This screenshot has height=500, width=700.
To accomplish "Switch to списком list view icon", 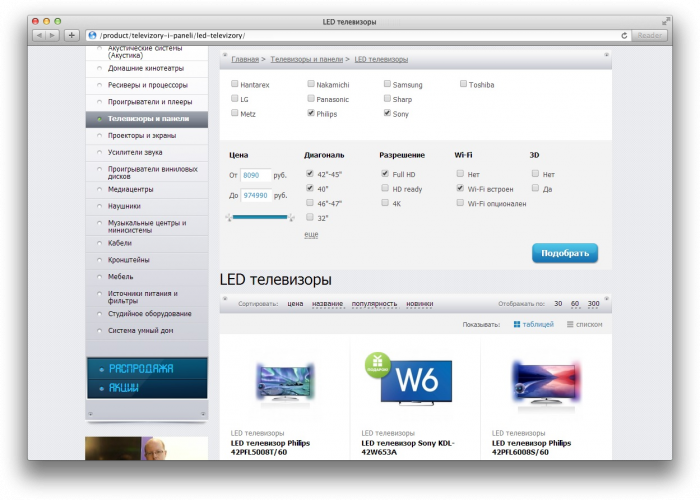I will point(570,325).
